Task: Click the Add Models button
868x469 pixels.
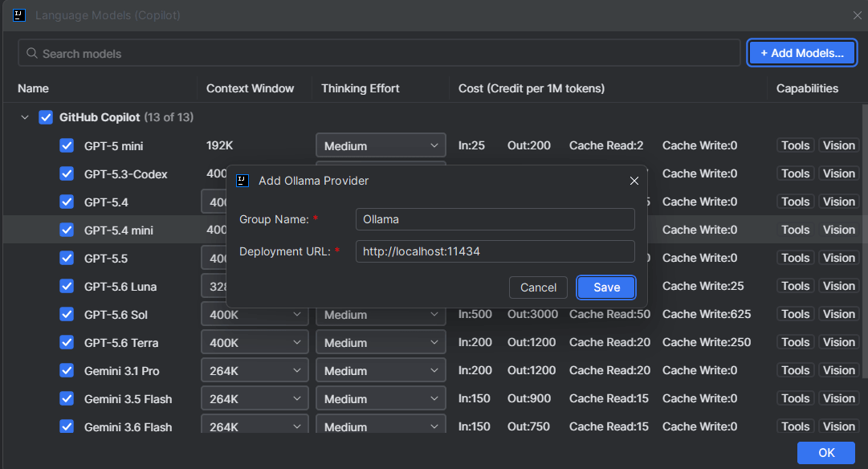Action: 801,53
